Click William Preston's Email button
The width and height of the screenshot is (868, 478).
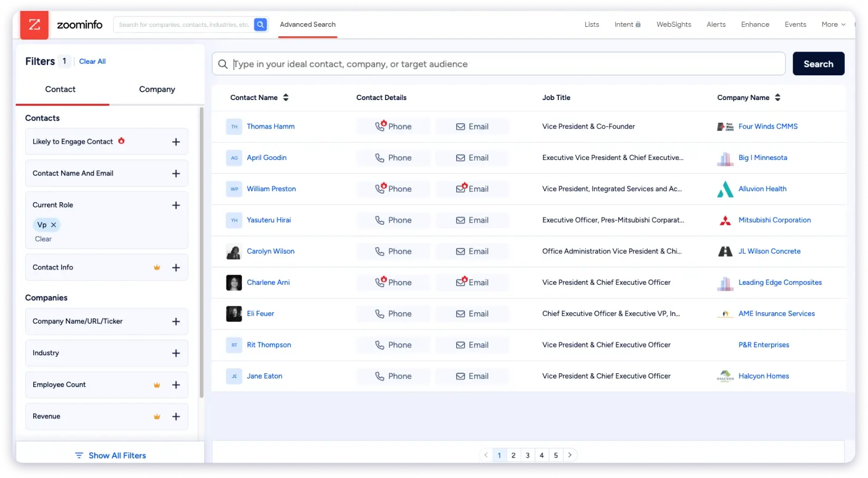click(x=472, y=189)
